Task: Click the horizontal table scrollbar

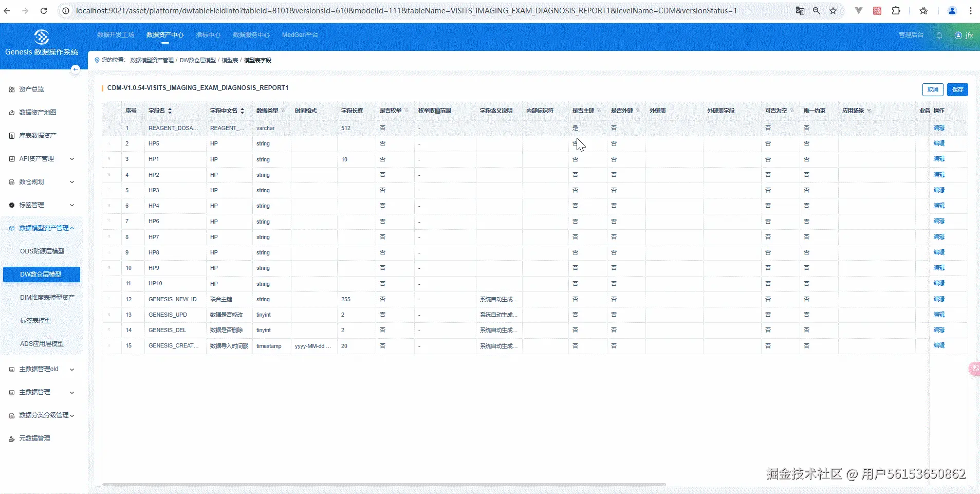Action: click(x=384, y=484)
